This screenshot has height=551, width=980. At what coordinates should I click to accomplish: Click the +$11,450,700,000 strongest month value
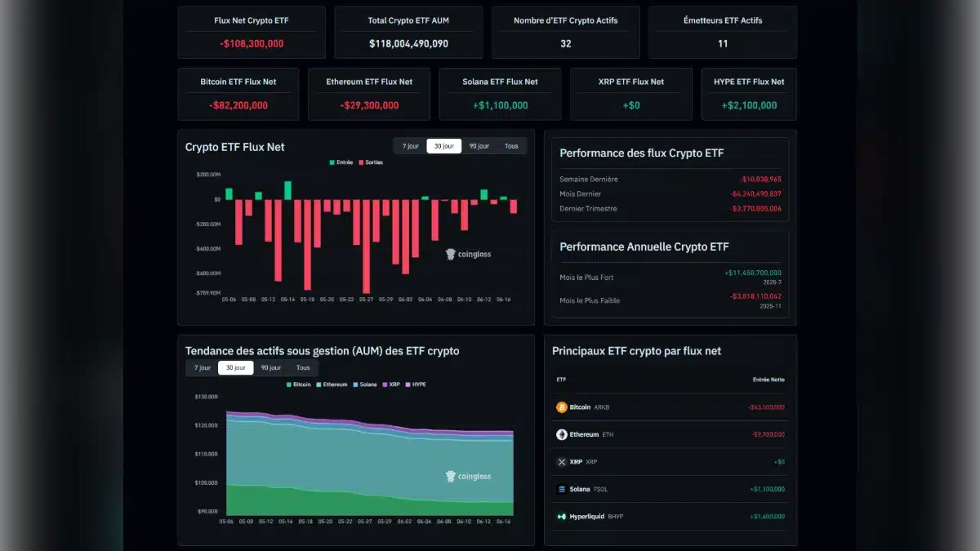pyautogui.click(x=753, y=273)
